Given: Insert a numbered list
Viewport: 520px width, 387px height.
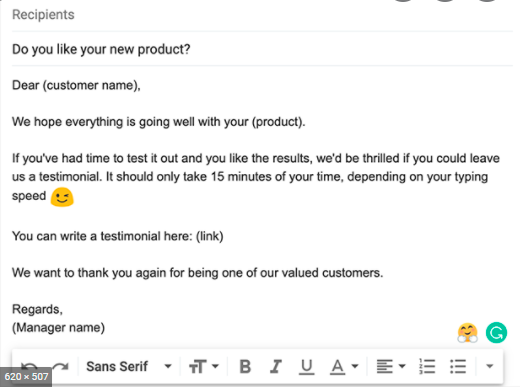Looking at the screenshot, I should tap(427, 366).
